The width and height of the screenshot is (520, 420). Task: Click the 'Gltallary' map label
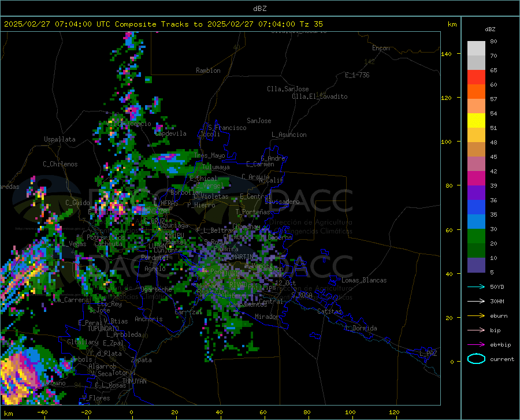[x=83, y=342]
